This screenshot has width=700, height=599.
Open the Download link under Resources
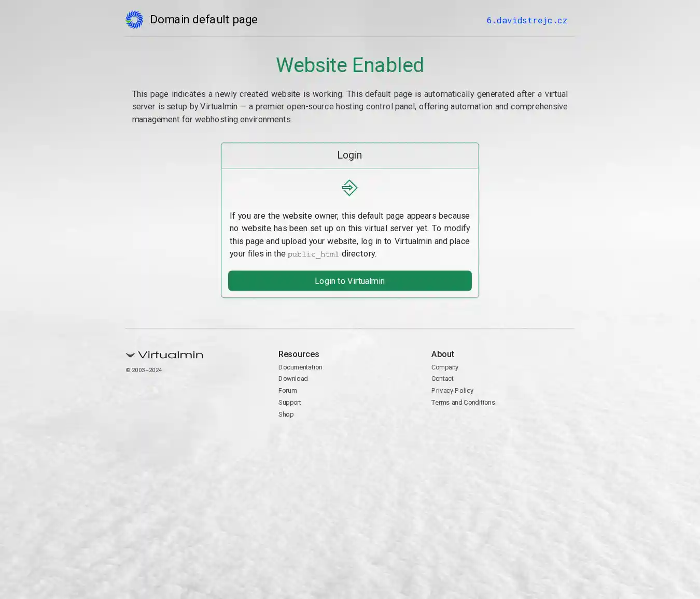[293, 379]
